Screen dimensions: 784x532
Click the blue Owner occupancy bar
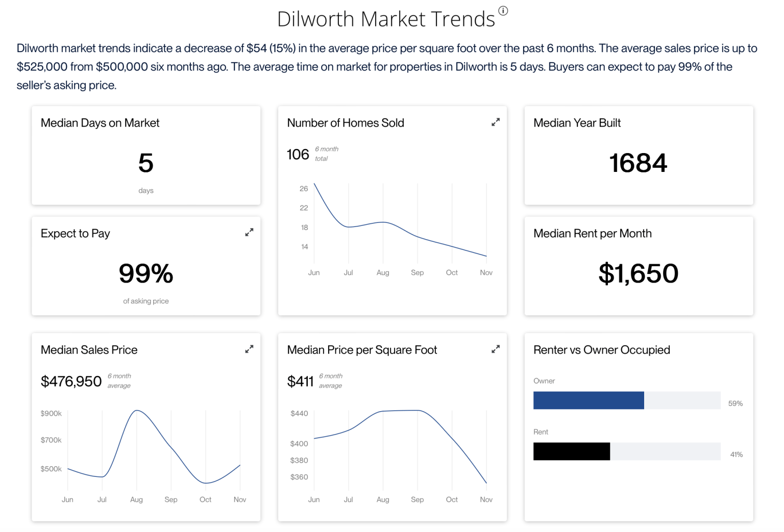point(589,400)
